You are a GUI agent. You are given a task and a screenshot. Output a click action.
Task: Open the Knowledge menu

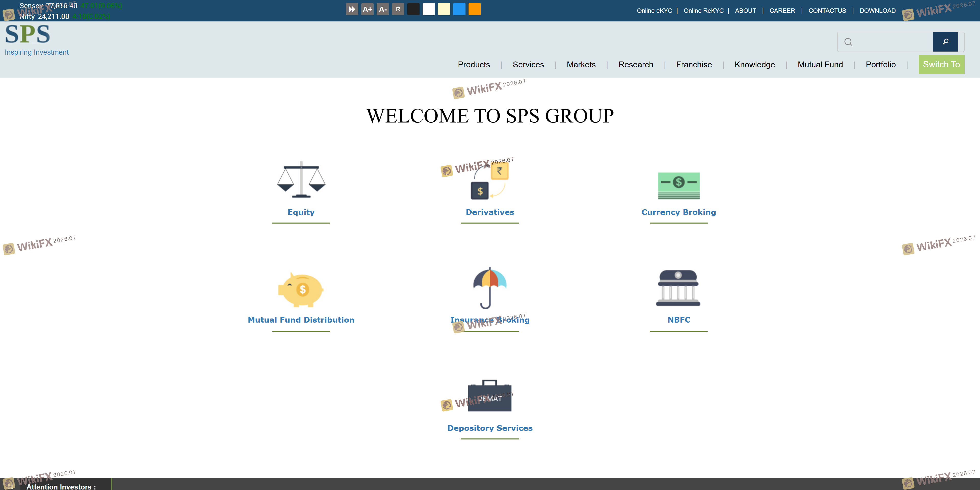[x=754, y=65]
